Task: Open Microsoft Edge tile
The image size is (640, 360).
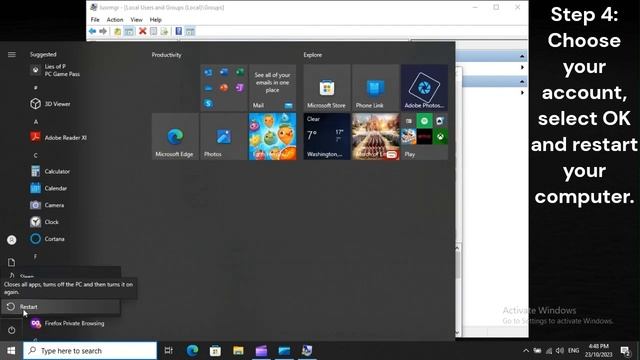Action: click(x=175, y=136)
